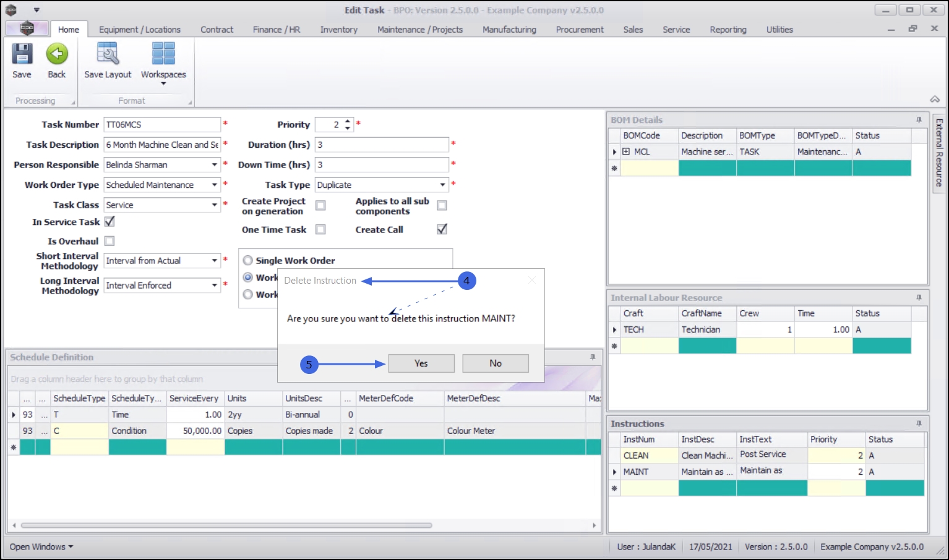Open the Contract ribbon tab

(217, 30)
